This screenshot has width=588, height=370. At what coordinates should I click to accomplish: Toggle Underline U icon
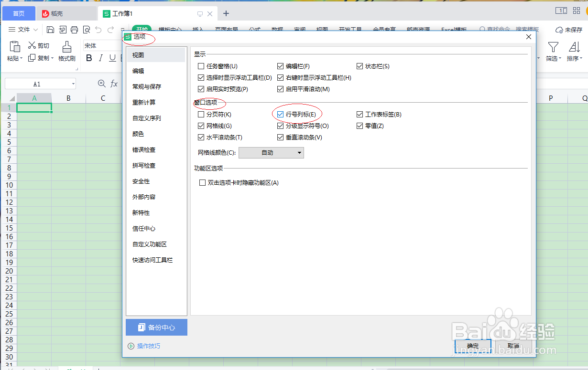(112, 58)
